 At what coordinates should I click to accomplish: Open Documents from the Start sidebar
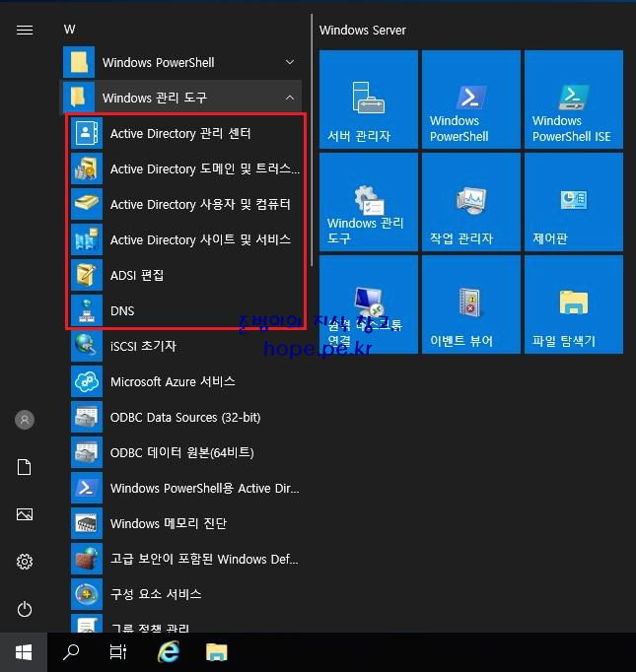point(25,467)
